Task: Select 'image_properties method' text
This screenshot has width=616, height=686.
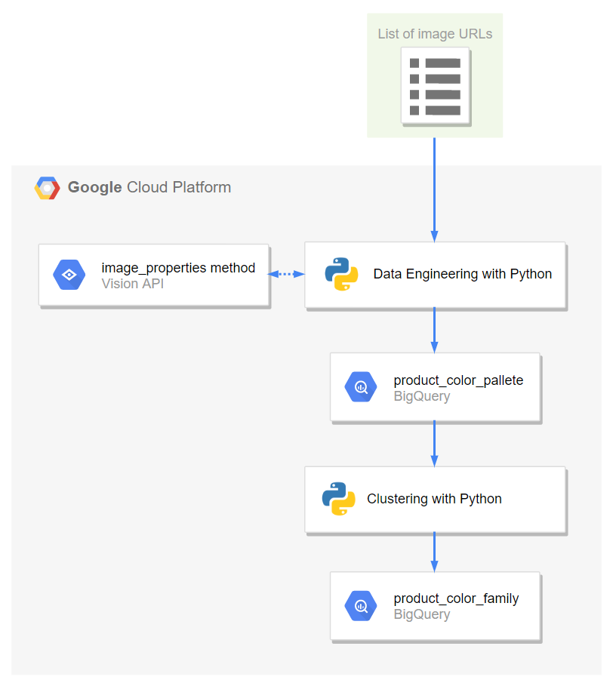Action: [x=178, y=267]
